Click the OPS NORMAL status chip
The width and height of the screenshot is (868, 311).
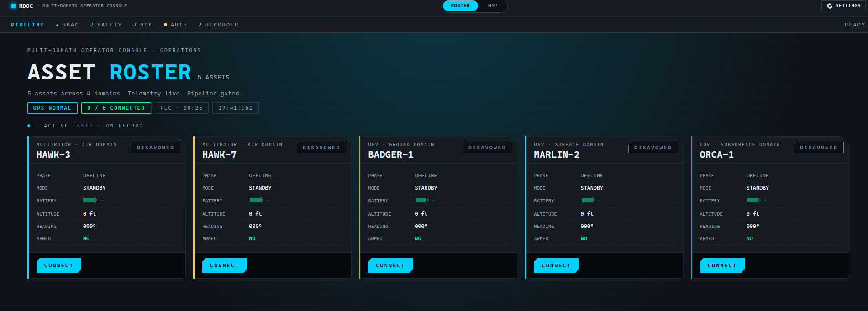click(x=52, y=108)
